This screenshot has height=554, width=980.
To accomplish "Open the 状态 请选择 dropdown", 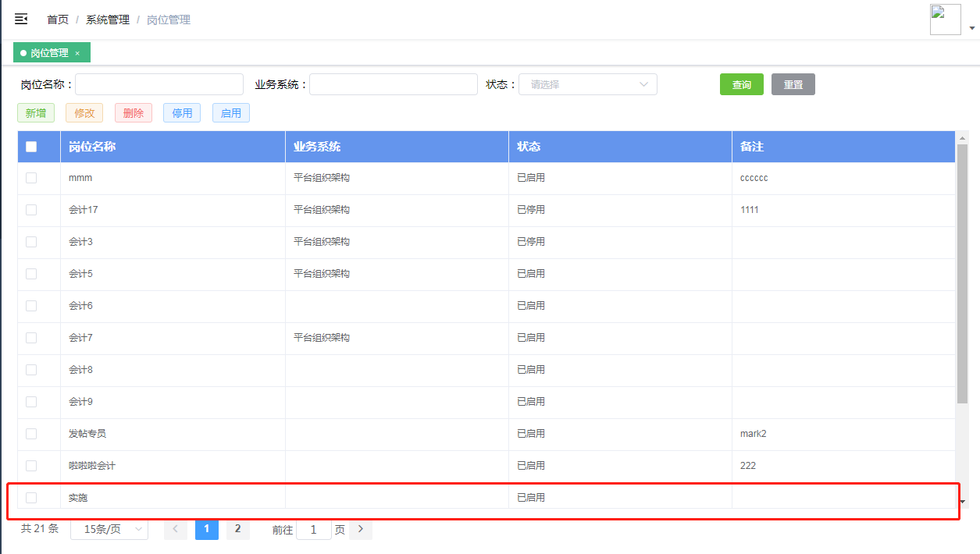I will [587, 83].
